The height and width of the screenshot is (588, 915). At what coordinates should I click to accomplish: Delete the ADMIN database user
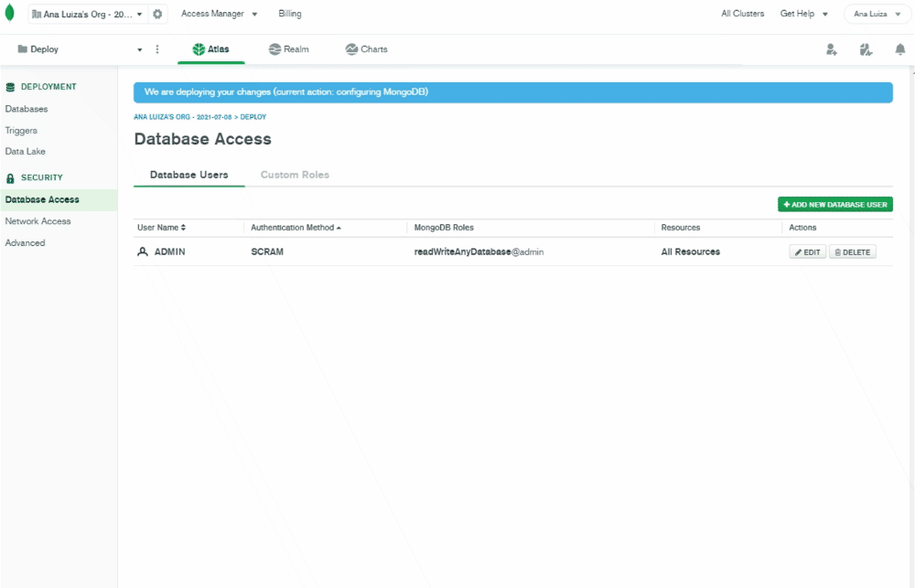tap(853, 252)
